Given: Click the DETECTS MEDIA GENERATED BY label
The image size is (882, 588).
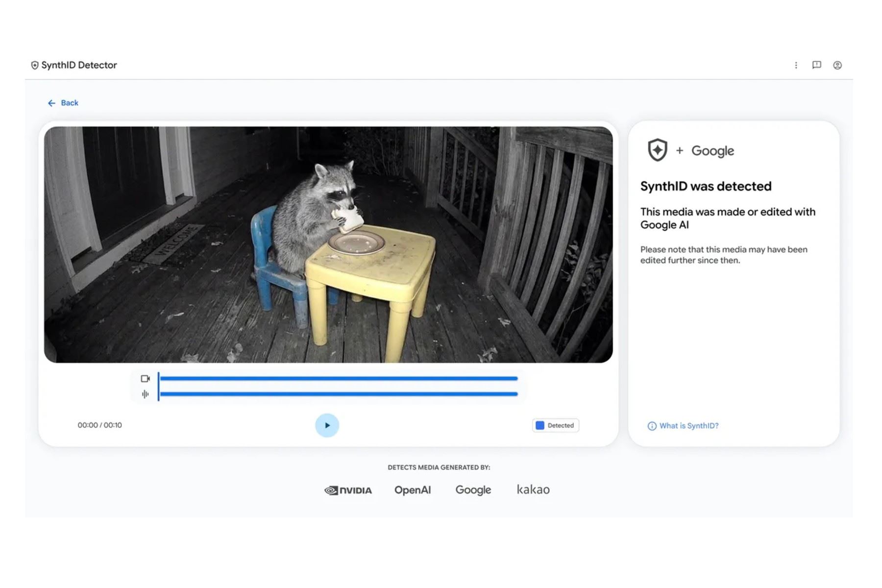Looking at the screenshot, I should click(x=439, y=467).
